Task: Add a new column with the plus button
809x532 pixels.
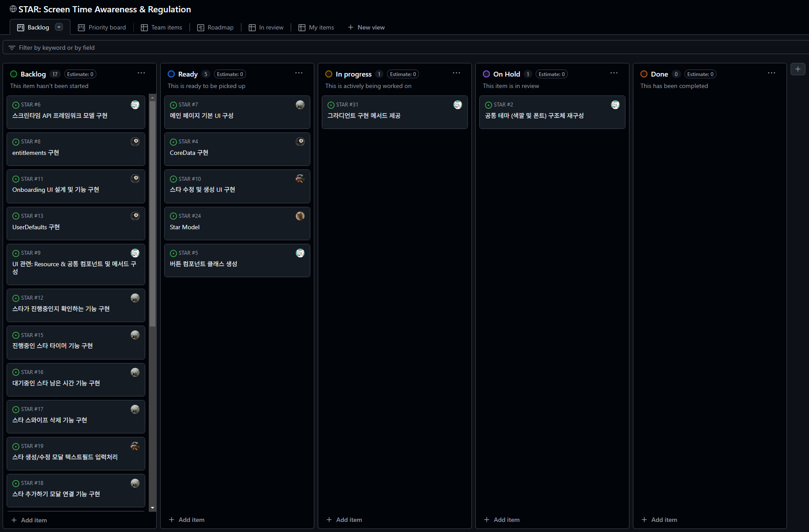Action: pyautogui.click(x=798, y=69)
